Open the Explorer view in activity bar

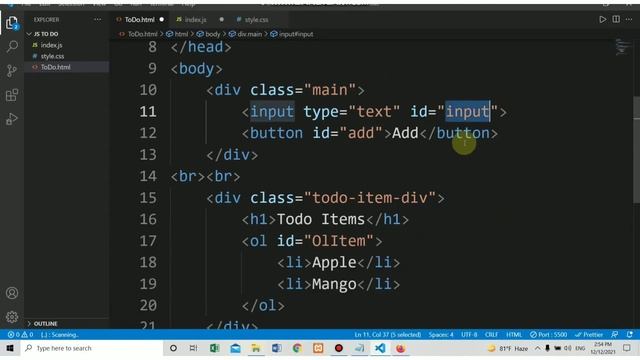point(12,23)
